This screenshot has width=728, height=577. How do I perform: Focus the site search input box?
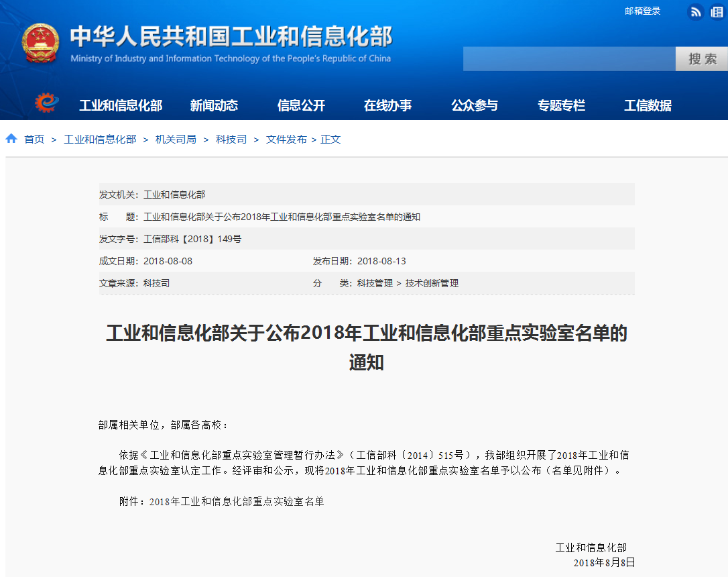[x=569, y=59]
